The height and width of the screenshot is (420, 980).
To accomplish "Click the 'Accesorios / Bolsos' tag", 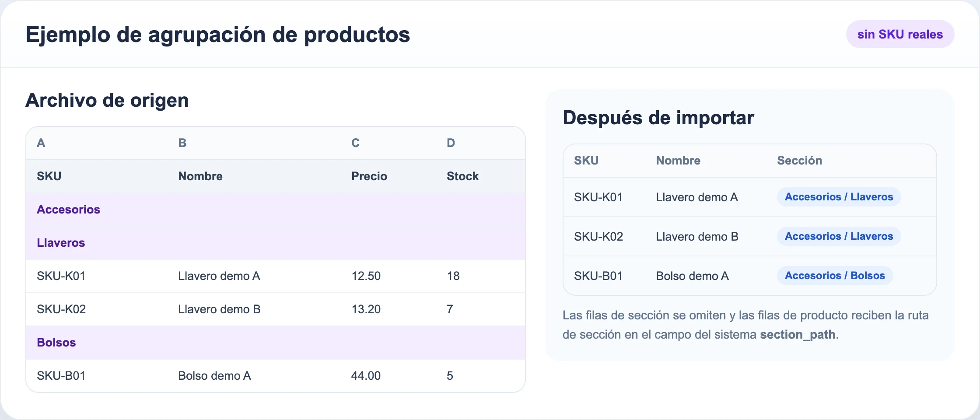I will 835,276.
